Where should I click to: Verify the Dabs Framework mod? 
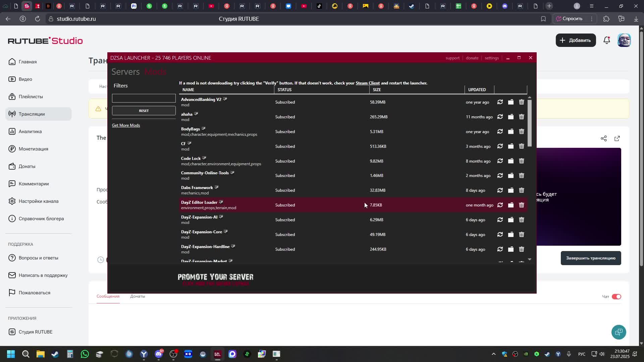point(500,190)
